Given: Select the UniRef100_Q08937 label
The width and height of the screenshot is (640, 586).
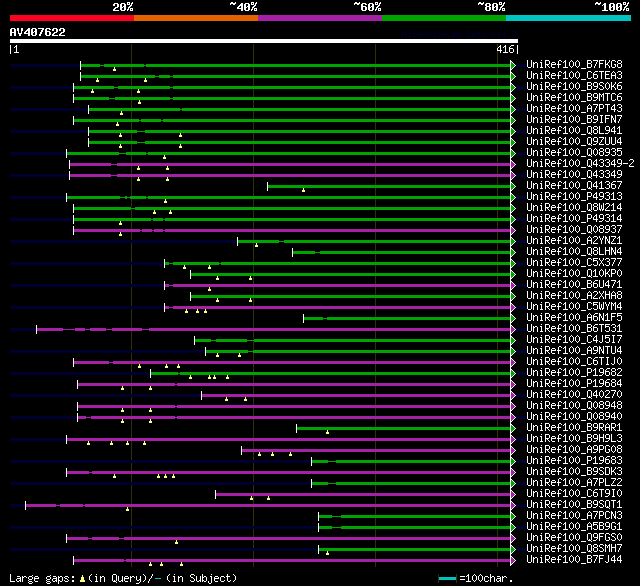Looking at the screenshot, I should click(574, 230).
